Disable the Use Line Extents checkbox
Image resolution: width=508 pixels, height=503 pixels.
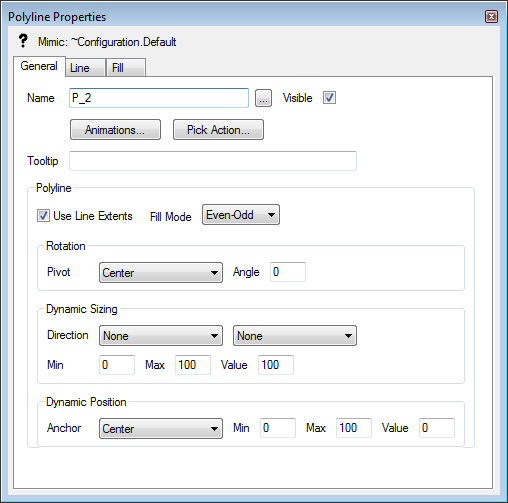[43, 216]
